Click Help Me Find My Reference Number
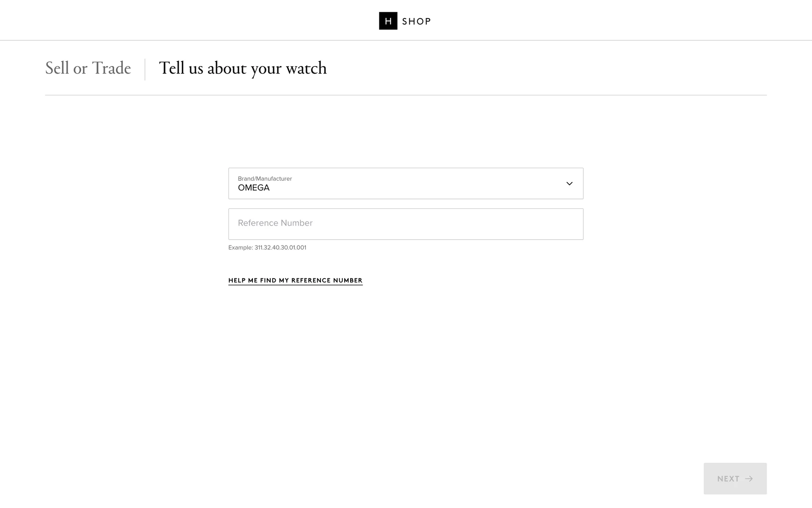Image resolution: width=812 pixels, height=508 pixels. click(x=295, y=280)
